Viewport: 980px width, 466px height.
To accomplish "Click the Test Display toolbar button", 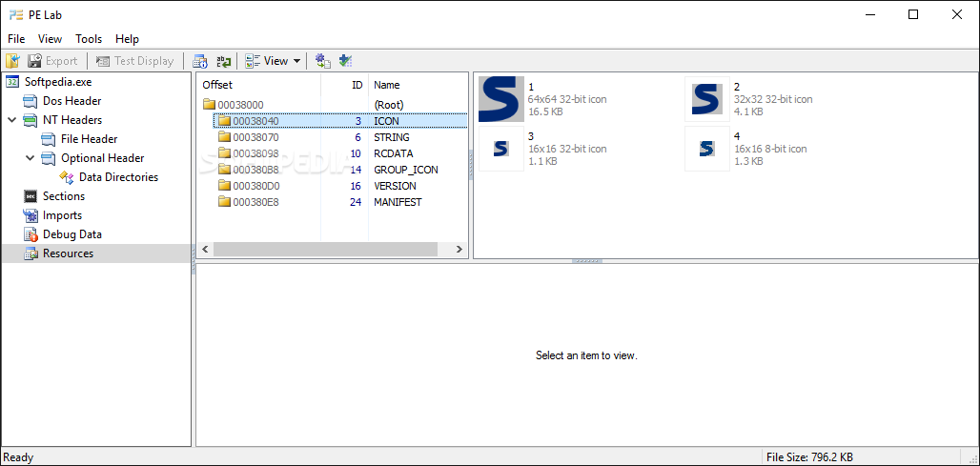I will (135, 61).
